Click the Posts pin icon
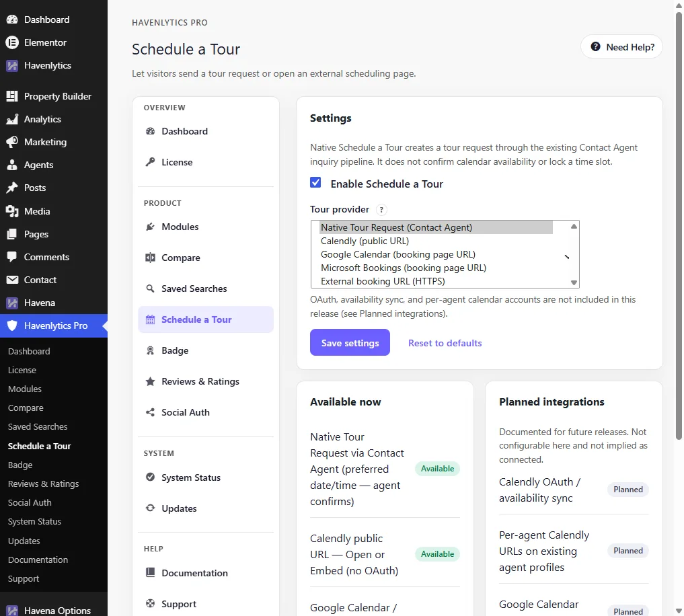Viewport: 684px width, 616px height. click(12, 188)
